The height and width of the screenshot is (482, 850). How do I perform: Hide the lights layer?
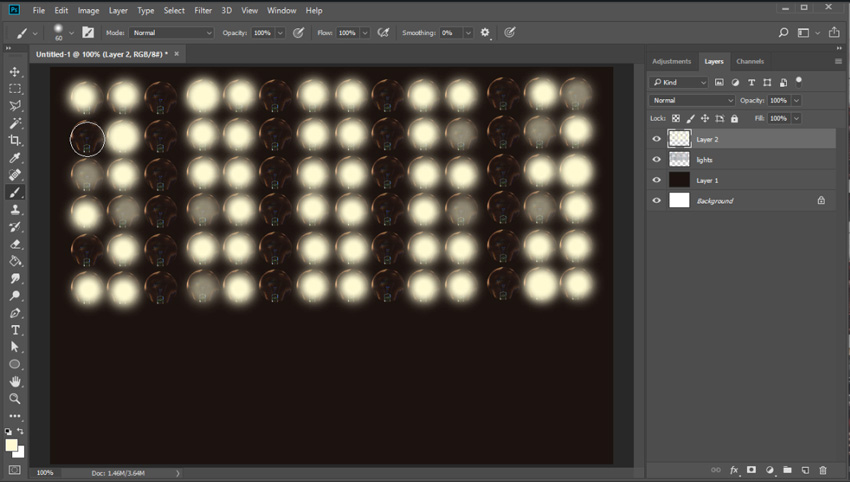tap(657, 160)
